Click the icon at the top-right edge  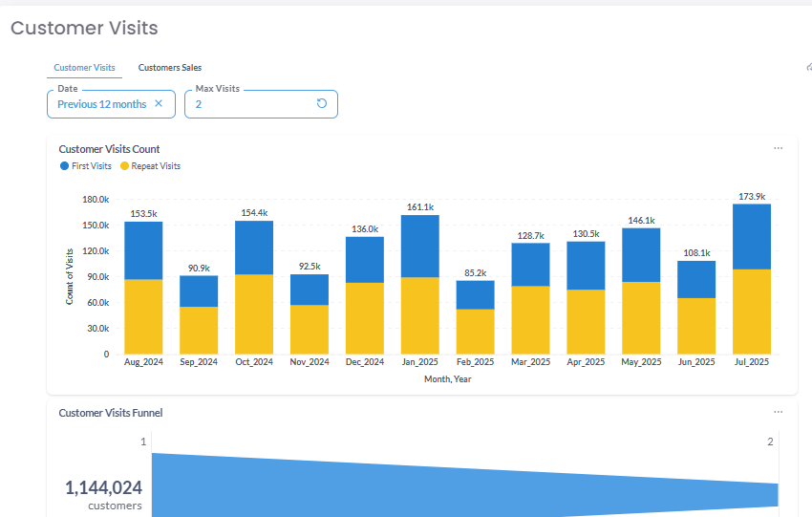pos(808,68)
